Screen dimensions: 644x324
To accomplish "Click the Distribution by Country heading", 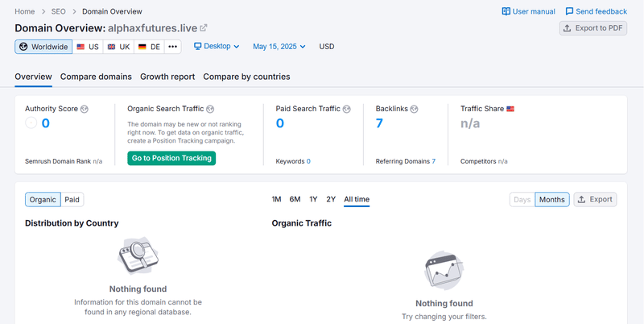I will [72, 223].
